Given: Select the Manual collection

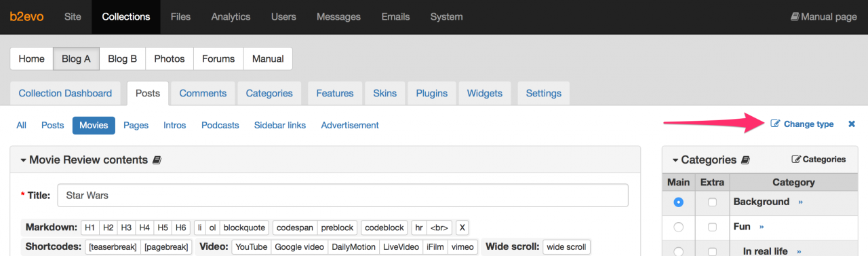Looking at the screenshot, I should [268, 58].
